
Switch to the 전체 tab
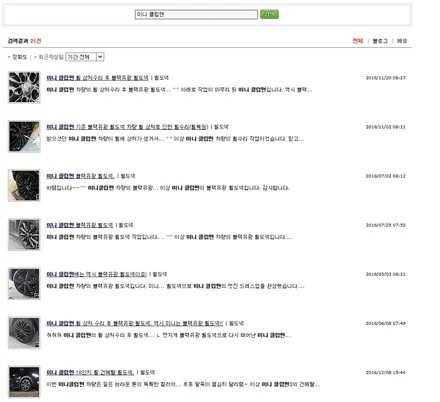coord(357,41)
